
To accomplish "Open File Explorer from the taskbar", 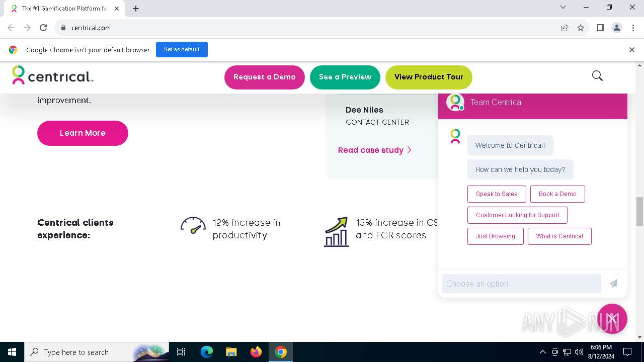I will coord(231,352).
